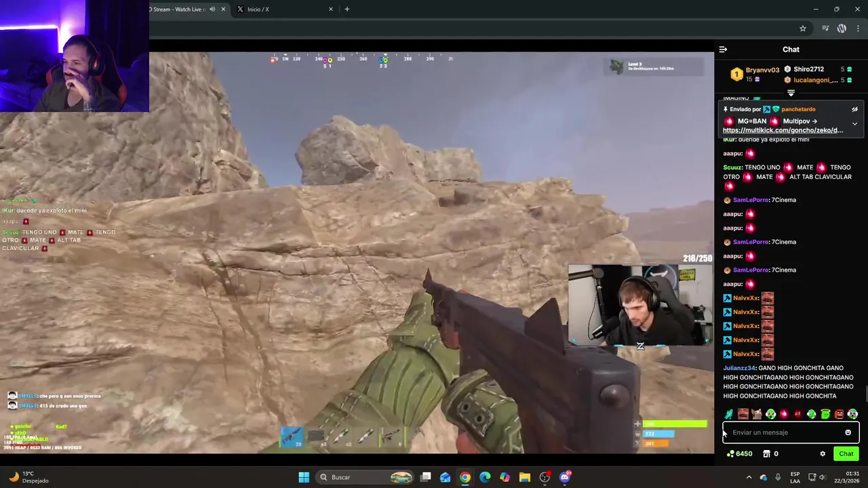Open Google Chrome from taskbar
The height and width of the screenshot is (488, 868).
[x=465, y=477]
